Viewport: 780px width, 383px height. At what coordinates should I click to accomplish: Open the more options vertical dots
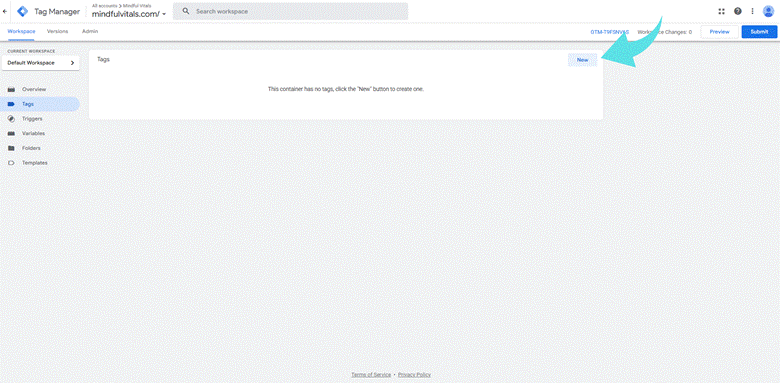(x=753, y=11)
